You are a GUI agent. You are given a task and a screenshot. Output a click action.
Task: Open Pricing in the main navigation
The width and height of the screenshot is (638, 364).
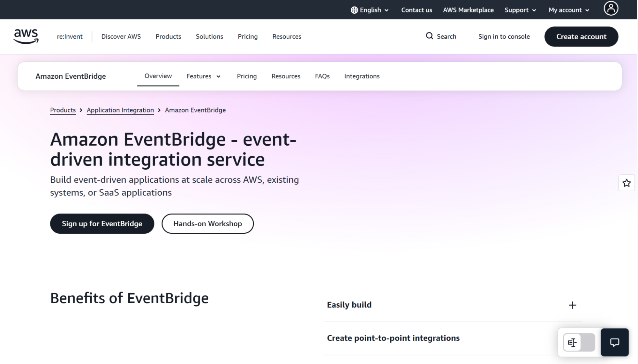247,37
